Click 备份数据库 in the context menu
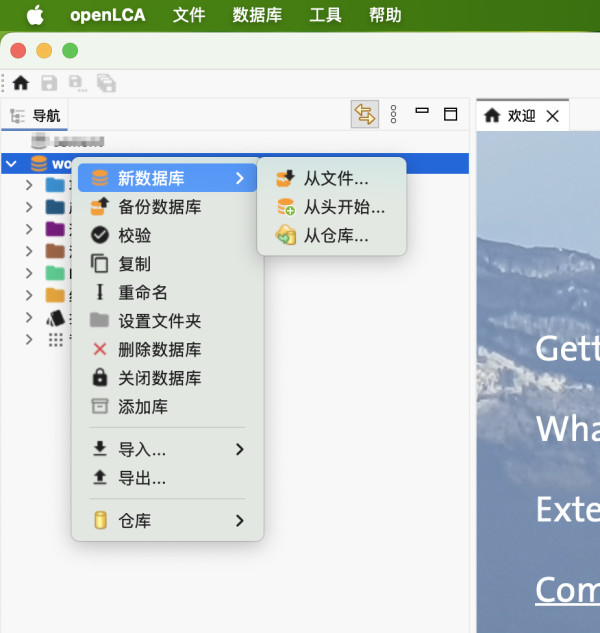600x633 pixels. [x=159, y=207]
